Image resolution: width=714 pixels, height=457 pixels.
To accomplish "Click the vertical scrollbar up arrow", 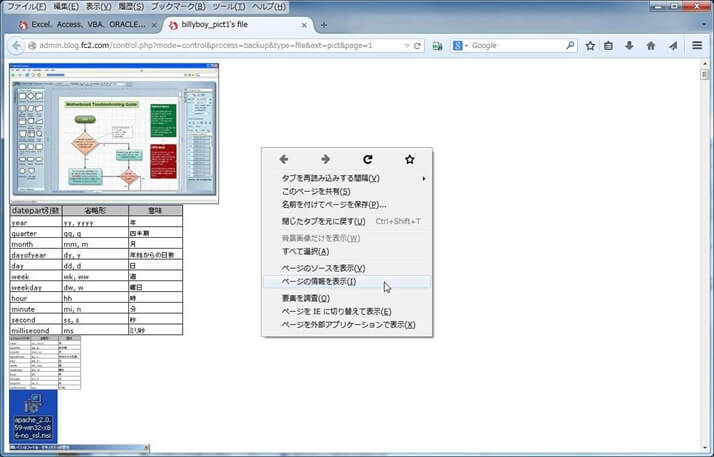I will click(705, 64).
